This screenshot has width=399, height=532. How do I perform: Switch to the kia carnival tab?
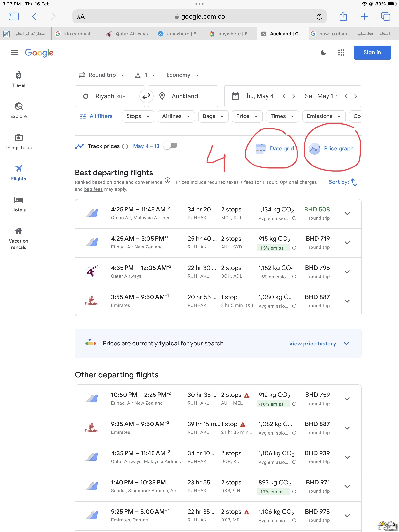pos(77,34)
